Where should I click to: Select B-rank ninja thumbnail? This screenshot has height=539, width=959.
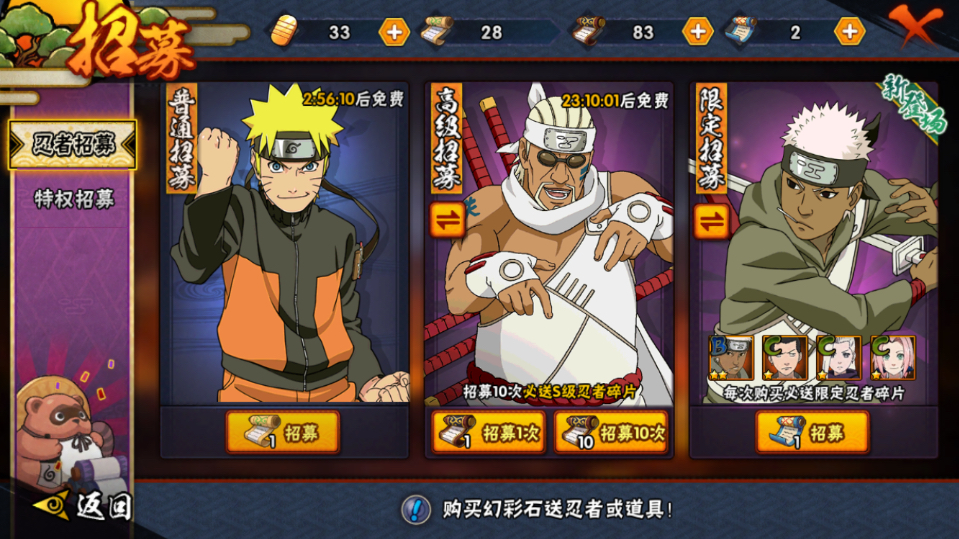point(730,358)
